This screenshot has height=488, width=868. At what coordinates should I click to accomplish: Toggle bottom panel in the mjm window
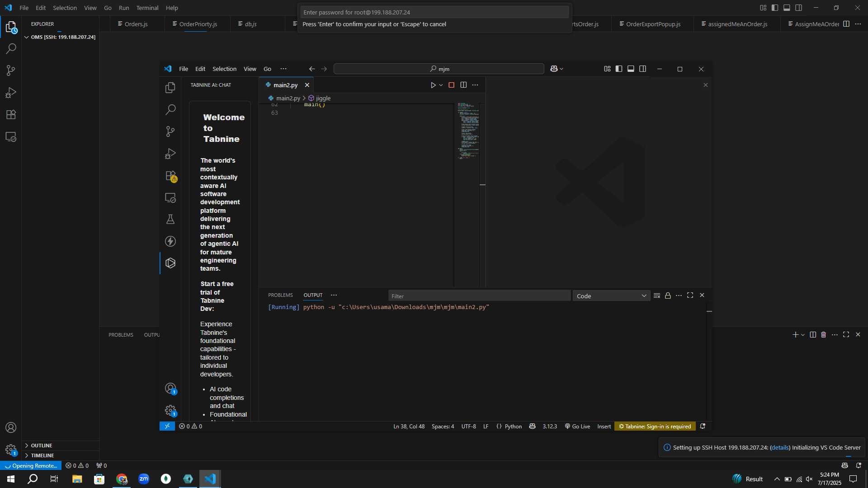(x=631, y=69)
